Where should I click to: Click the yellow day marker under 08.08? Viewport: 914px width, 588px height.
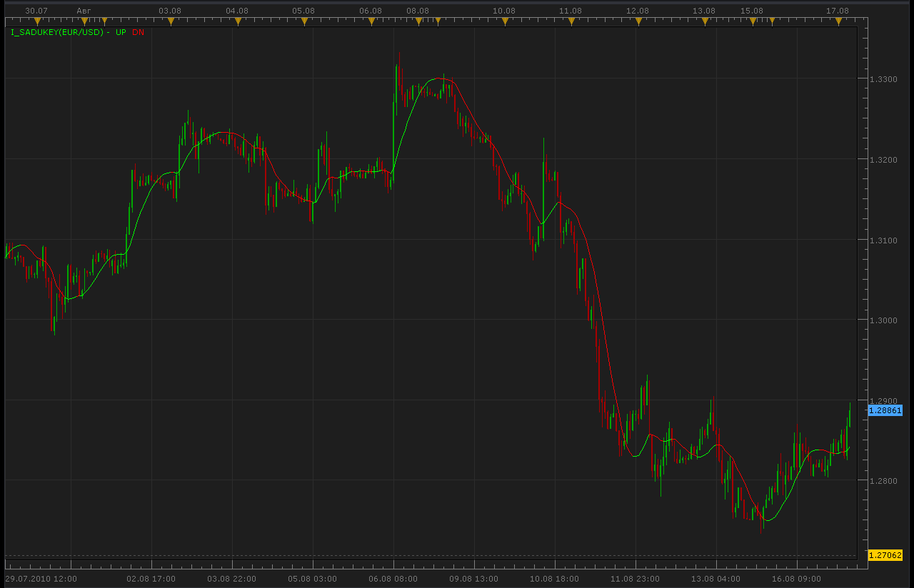(418, 22)
